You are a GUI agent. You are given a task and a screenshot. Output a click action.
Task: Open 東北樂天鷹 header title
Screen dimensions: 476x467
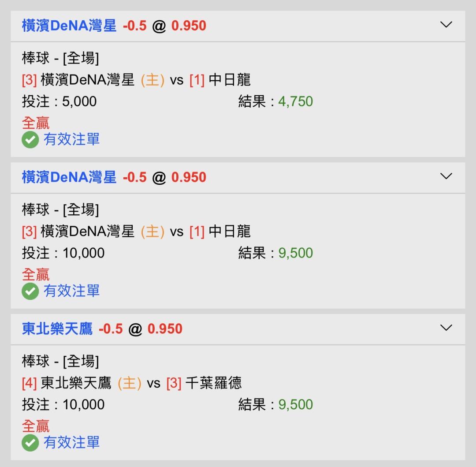57,329
